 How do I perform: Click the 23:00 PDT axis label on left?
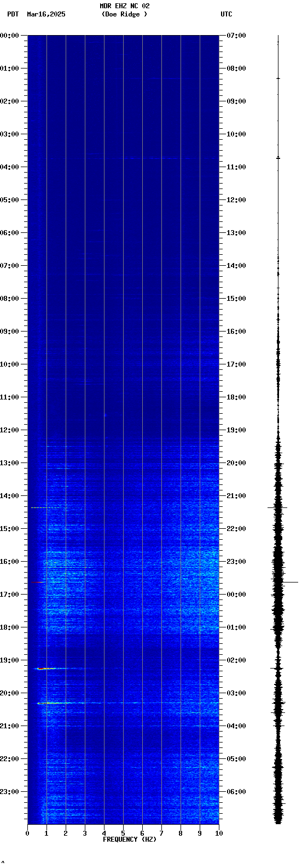click(9, 792)
